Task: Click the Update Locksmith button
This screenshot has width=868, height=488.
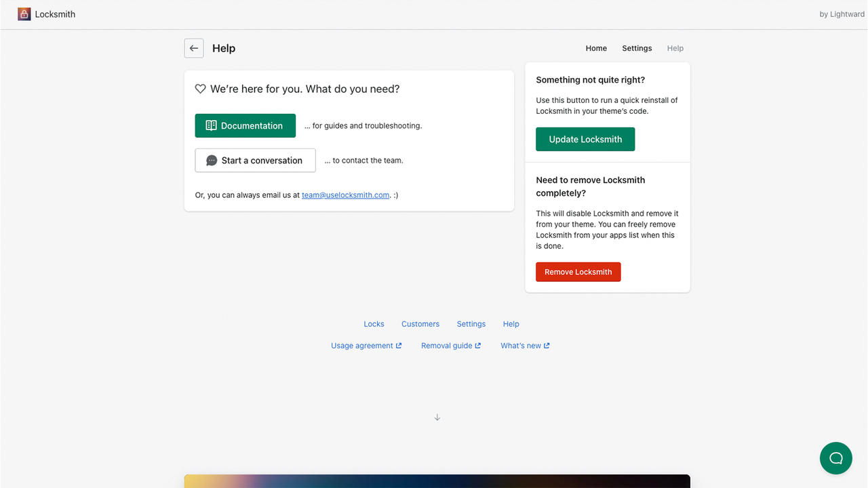Action: [x=585, y=139]
